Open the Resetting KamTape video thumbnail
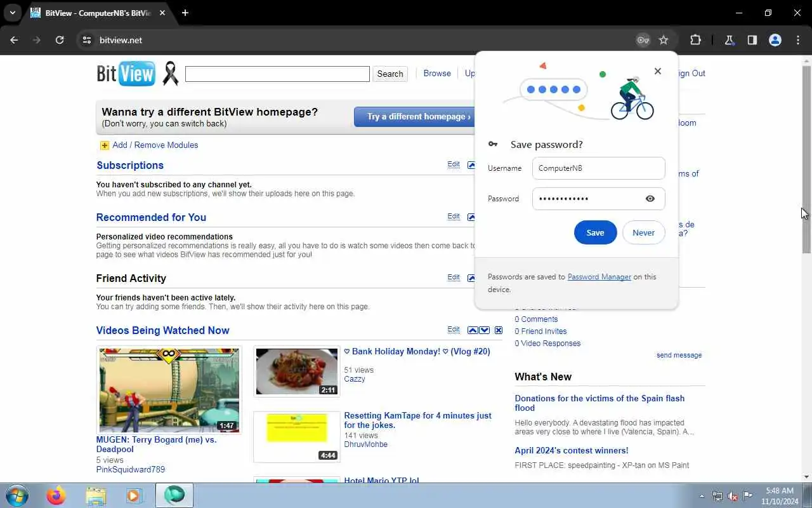Image resolution: width=812 pixels, height=508 pixels. coord(297,437)
